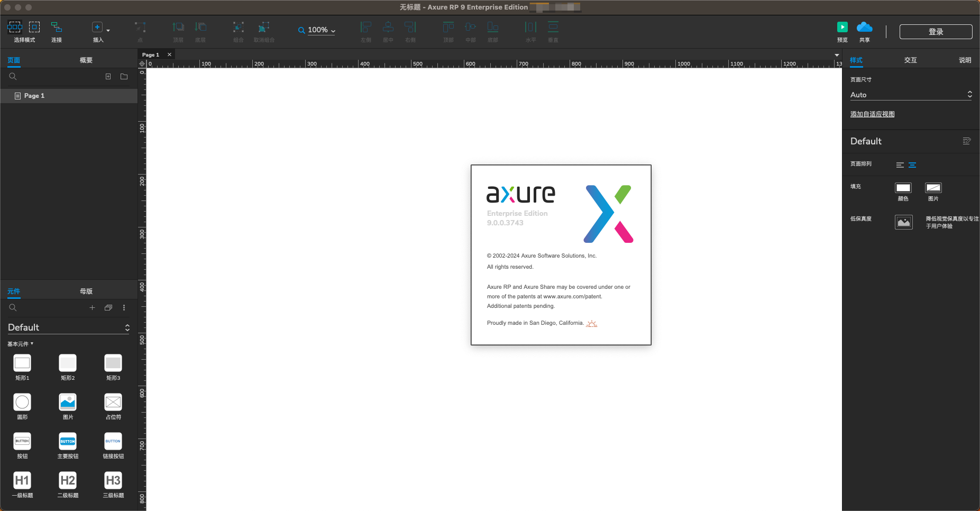Click the 水平 distribute horizontally icon
The image size is (980, 511).
point(531,27)
